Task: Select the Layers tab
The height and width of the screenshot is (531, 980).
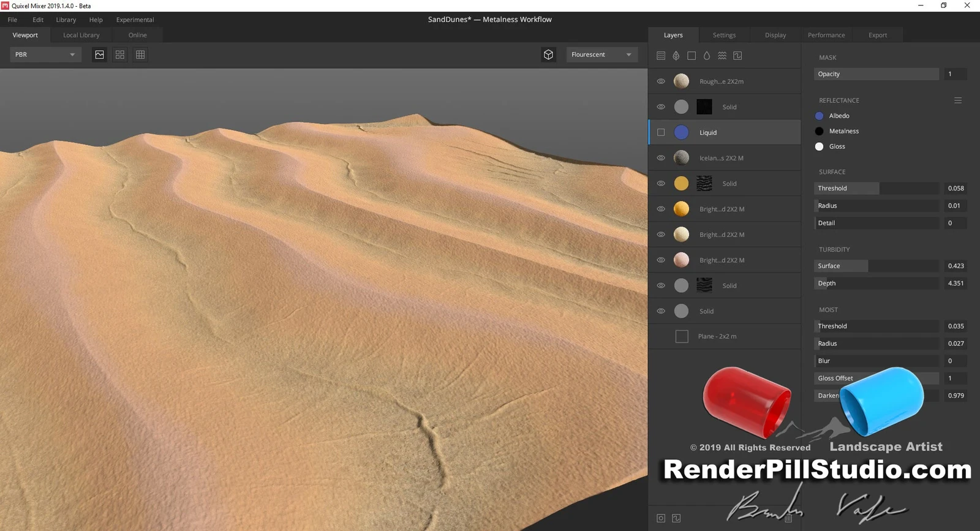Action: click(673, 35)
